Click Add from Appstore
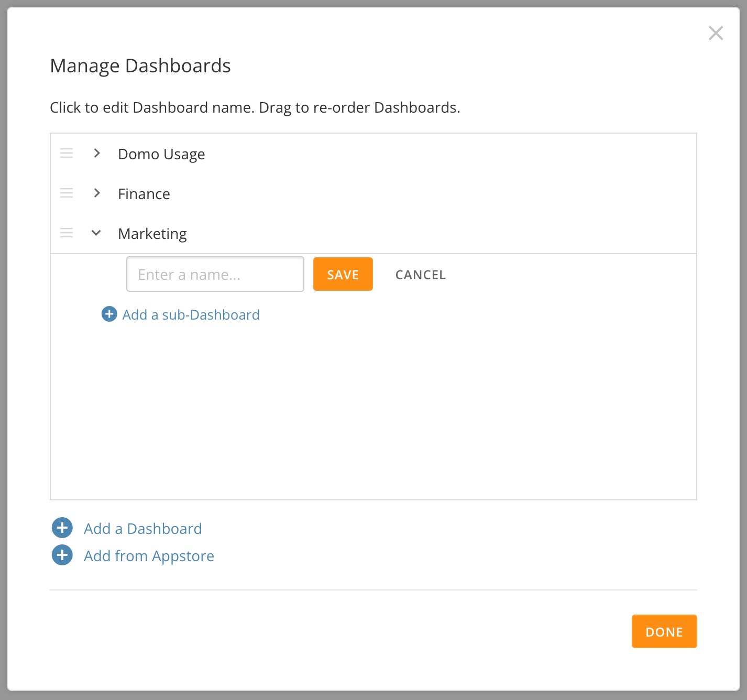Image resolution: width=747 pixels, height=700 pixels. (x=148, y=555)
